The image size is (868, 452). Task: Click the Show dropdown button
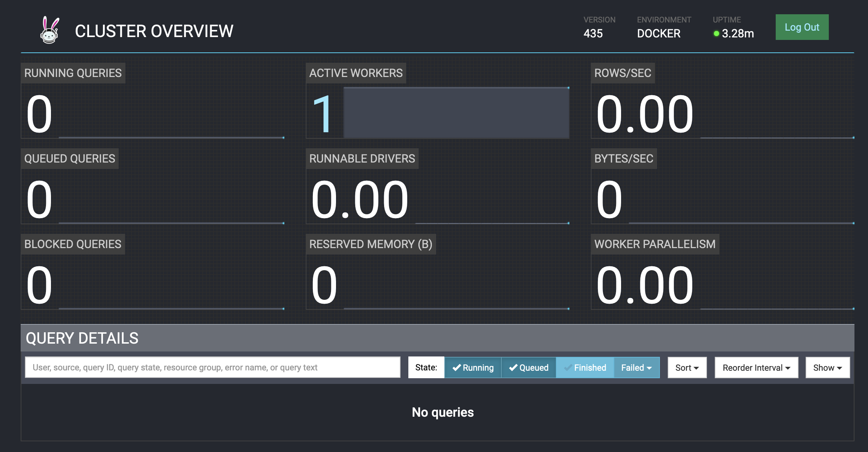pos(828,368)
